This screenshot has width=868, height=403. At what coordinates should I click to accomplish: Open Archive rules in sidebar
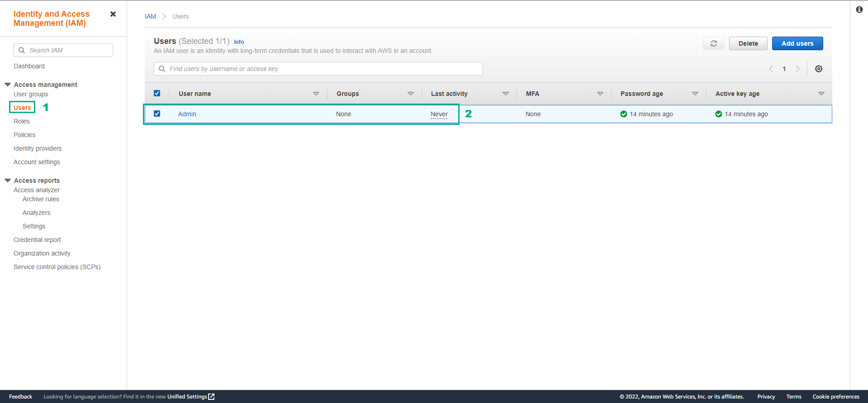tap(41, 199)
